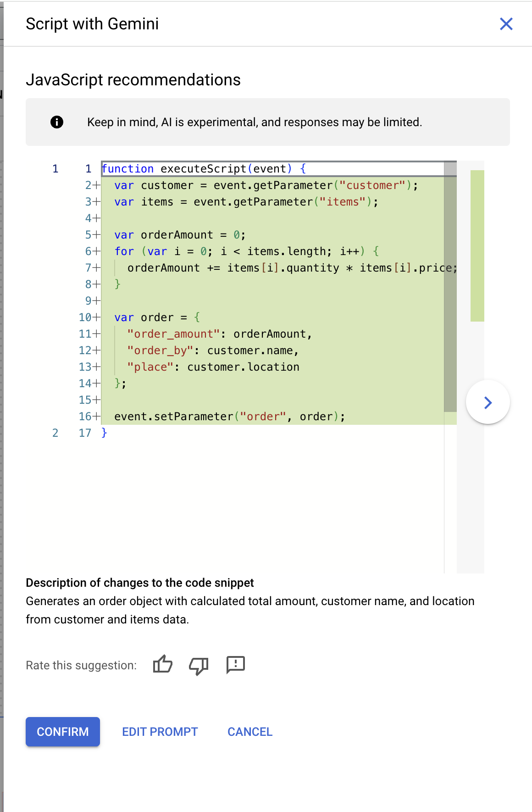Click original line number 2 in gutter
This screenshot has height=812, width=532.
click(55, 433)
